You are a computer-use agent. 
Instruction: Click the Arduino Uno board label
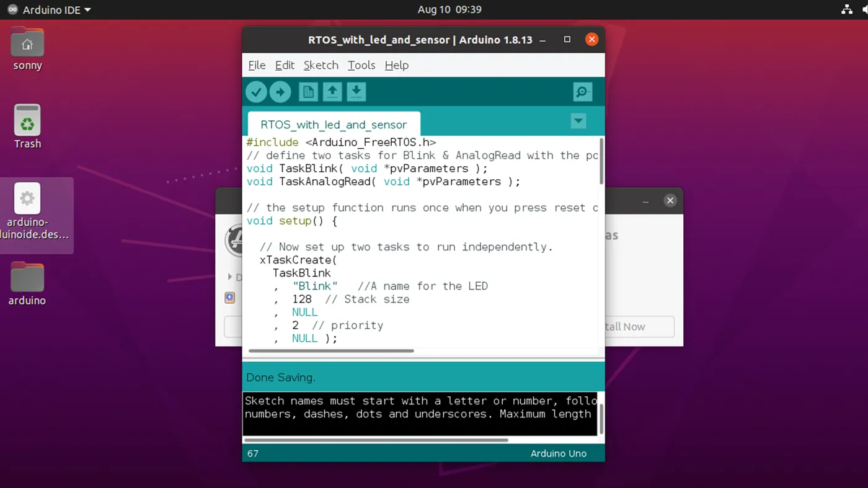click(559, 453)
